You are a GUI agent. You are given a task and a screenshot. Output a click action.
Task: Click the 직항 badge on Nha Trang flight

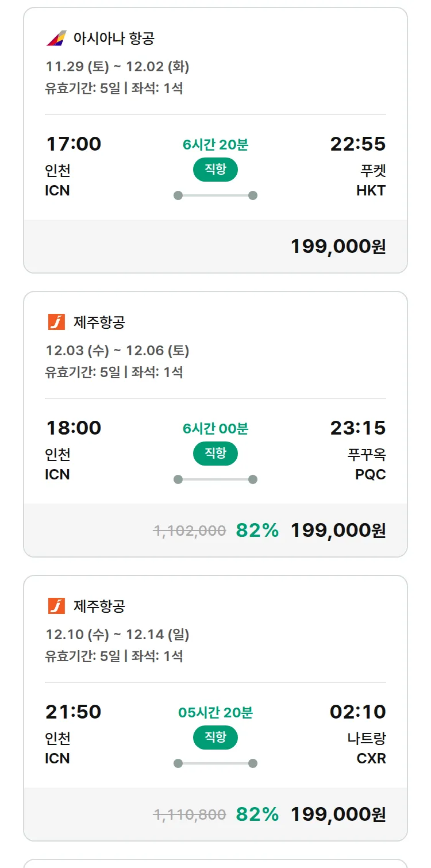pos(215,738)
